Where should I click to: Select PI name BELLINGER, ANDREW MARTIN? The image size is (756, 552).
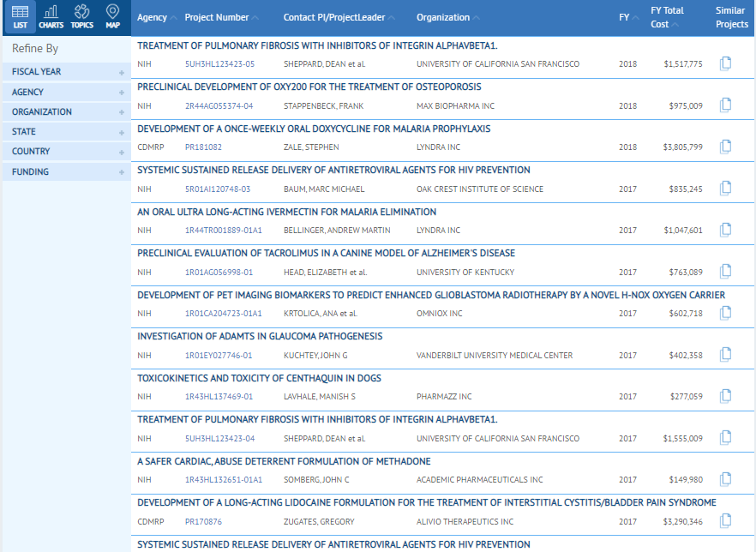click(x=337, y=231)
